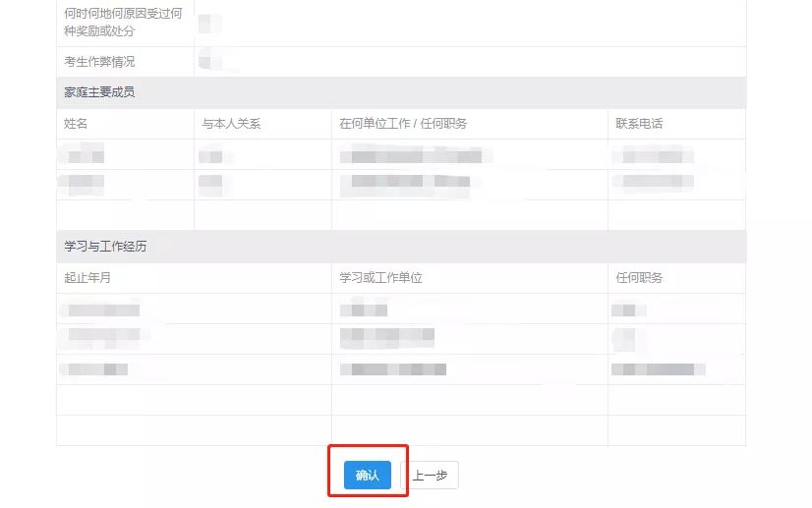
Task: Click the blue 确认 button
Action: pos(368,476)
